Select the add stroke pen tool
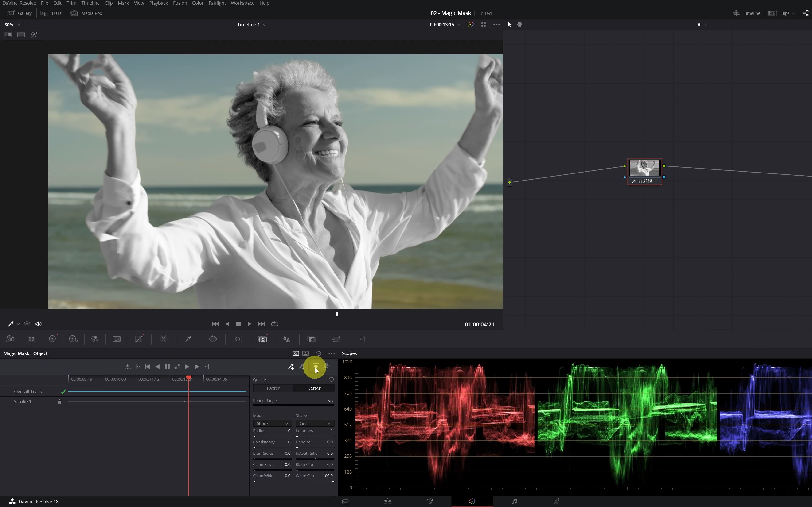812x507 pixels. pos(291,366)
